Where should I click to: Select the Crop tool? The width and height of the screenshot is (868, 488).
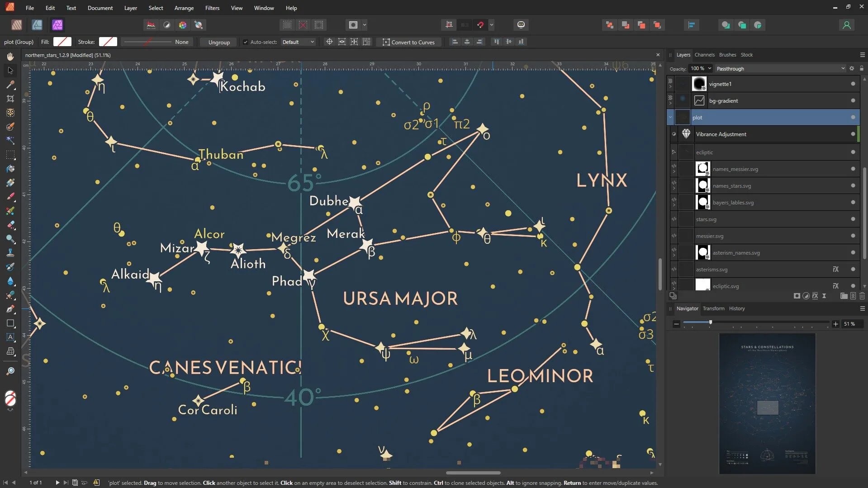[x=11, y=98]
